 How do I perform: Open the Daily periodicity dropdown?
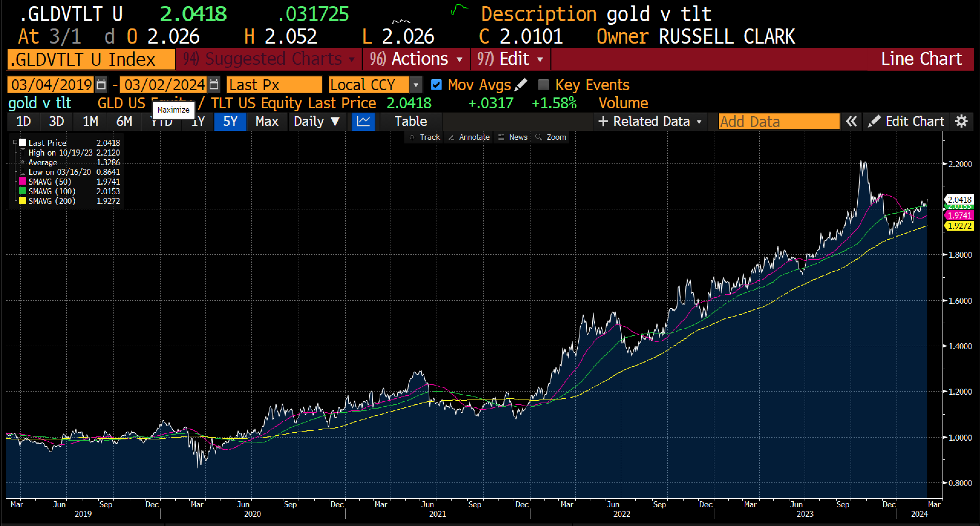coord(316,121)
